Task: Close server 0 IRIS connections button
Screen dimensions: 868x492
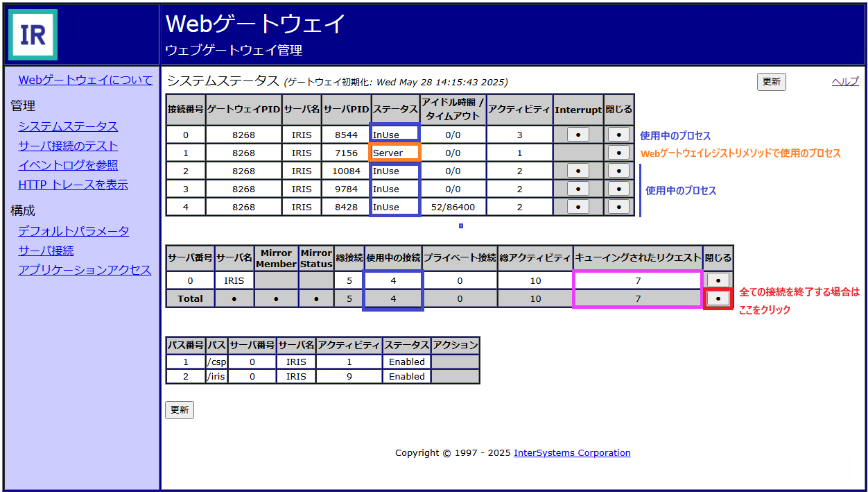Action: [x=718, y=280]
